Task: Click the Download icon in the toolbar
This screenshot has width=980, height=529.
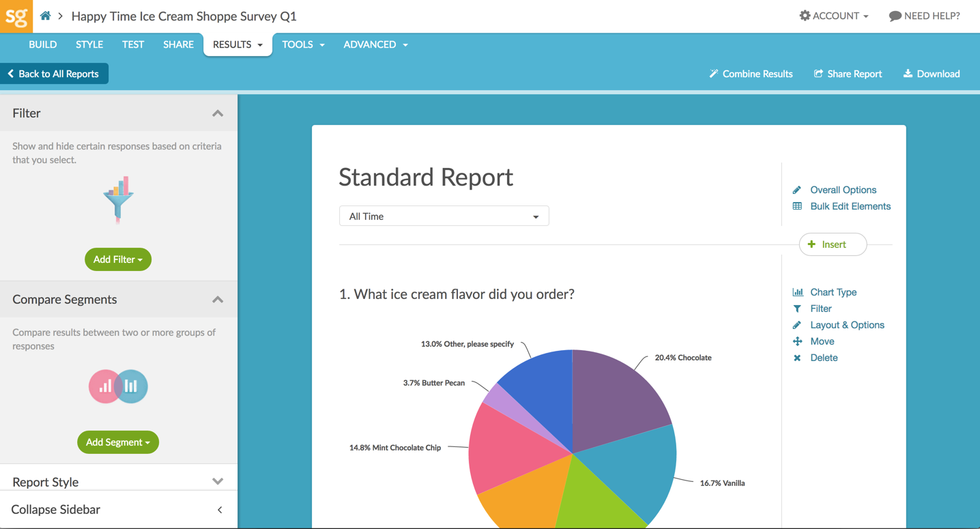Action: tap(907, 74)
